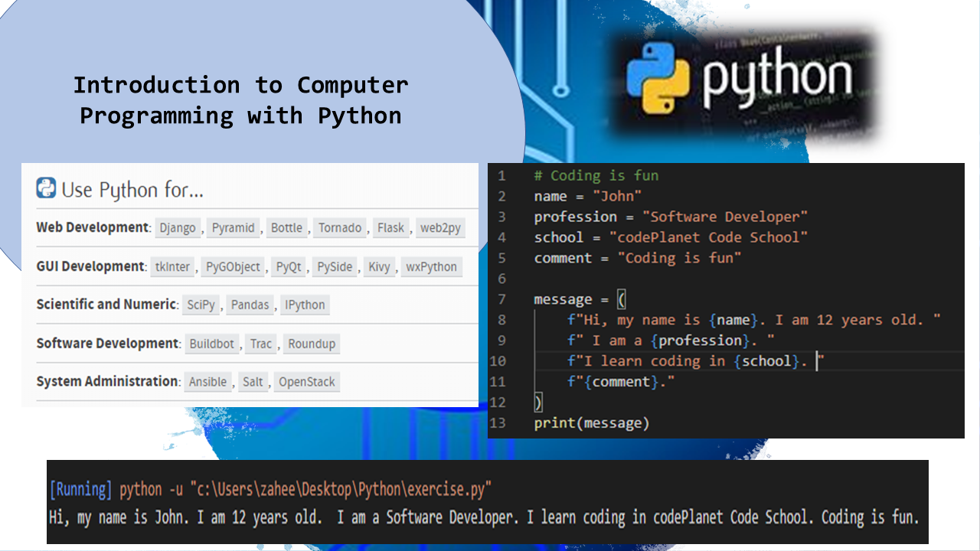Open the SciPy tag
Image resolution: width=980 pixels, height=551 pixels.
[x=201, y=305]
